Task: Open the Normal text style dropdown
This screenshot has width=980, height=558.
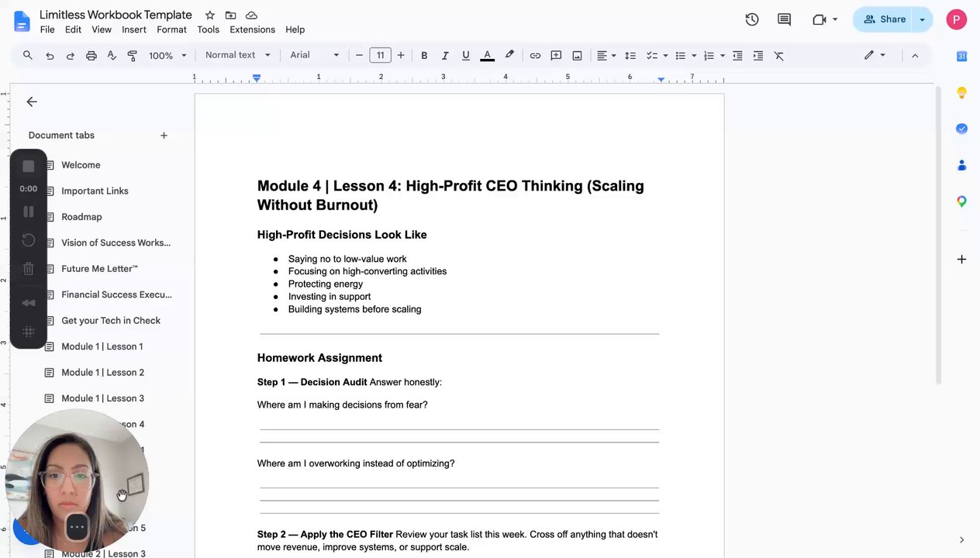Action: (237, 55)
